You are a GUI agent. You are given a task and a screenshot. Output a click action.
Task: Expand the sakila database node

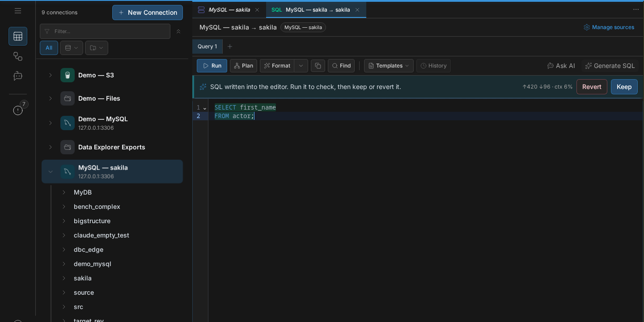(64, 278)
